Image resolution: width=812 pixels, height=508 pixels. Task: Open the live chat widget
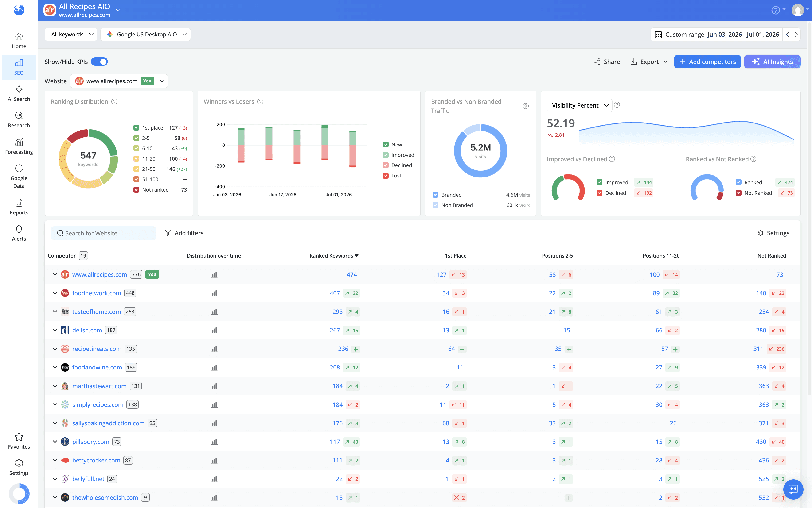[x=793, y=489]
